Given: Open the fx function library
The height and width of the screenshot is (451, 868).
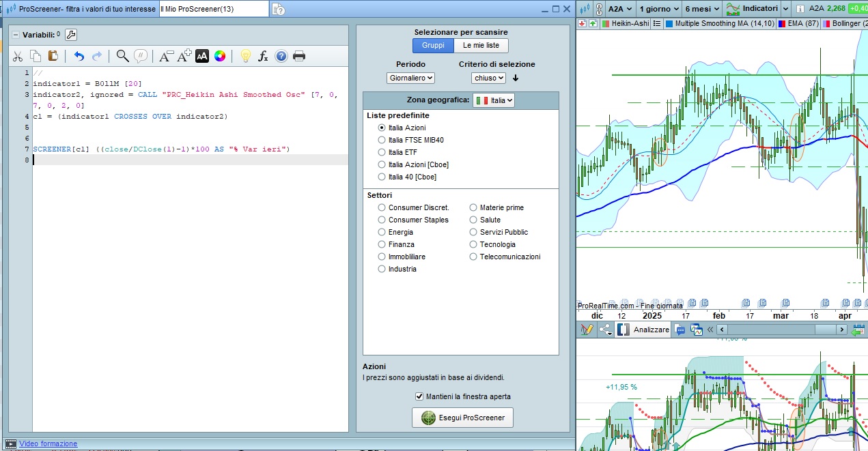Looking at the screenshot, I should tap(263, 56).
